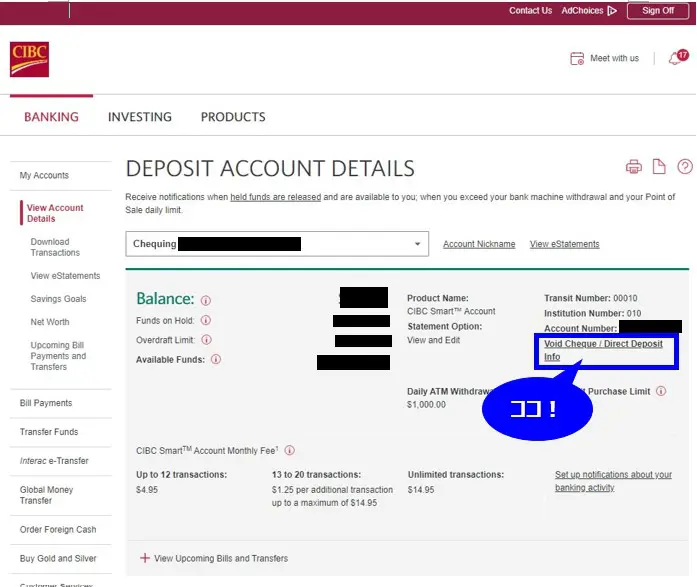This screenshot has height=587, width=697.
Task: Click the Account Nickname link
Action: pyautogui.click(x=479, y=244)
